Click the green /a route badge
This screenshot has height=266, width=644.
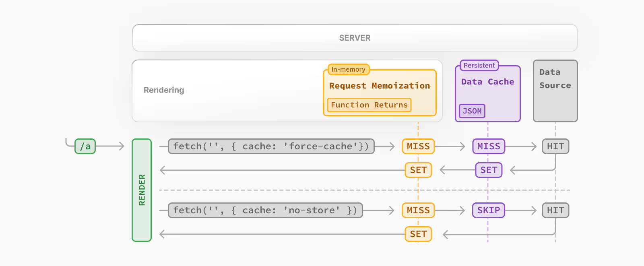point(85,146)
